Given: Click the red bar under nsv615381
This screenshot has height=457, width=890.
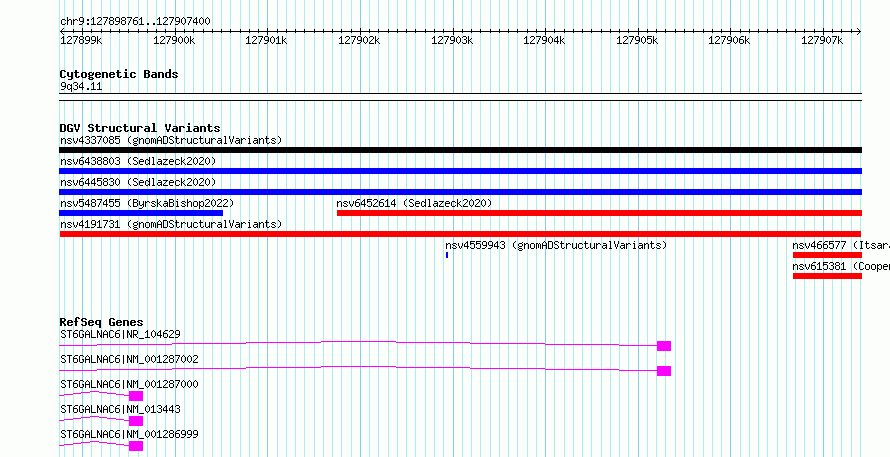Looking at the screenshot, I should tap(828, 276).
